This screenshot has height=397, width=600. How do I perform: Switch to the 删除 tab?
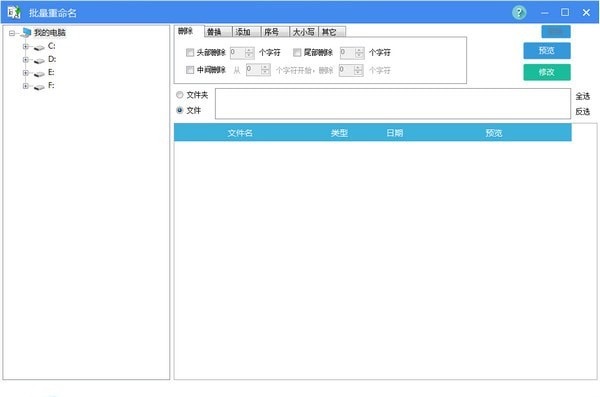pos(186,31)
